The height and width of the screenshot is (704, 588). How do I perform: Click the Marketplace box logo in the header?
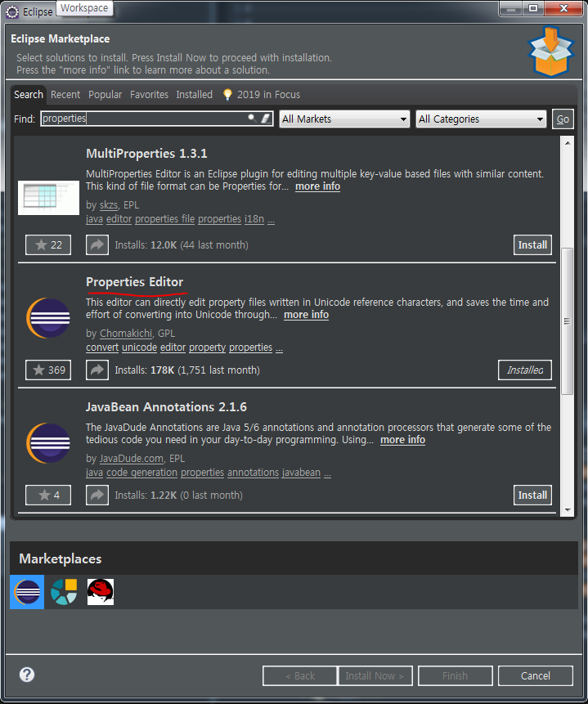click(x=550, y=52)
